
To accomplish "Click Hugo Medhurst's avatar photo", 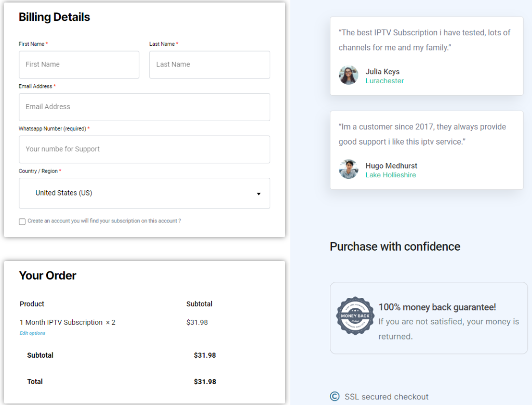I will tap(349, 169).
